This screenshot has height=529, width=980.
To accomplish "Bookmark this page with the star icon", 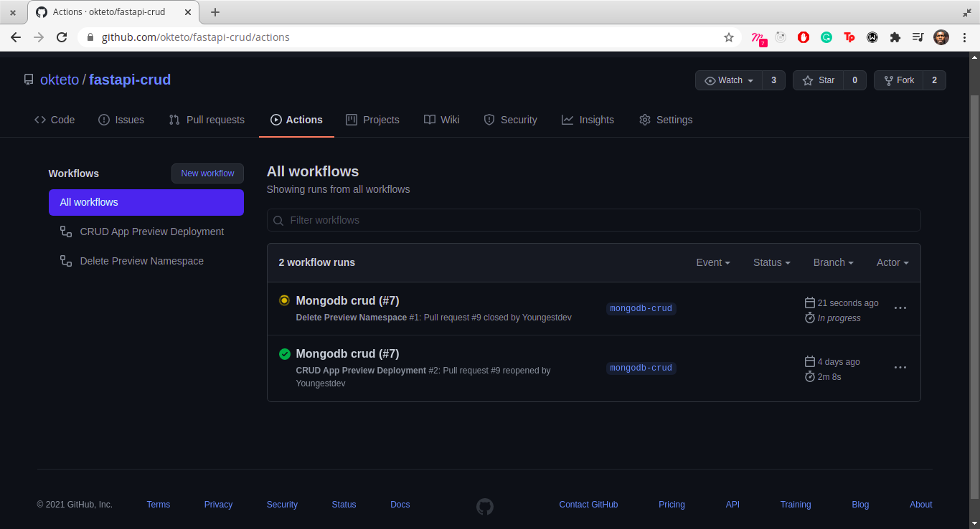I will 729,37.
